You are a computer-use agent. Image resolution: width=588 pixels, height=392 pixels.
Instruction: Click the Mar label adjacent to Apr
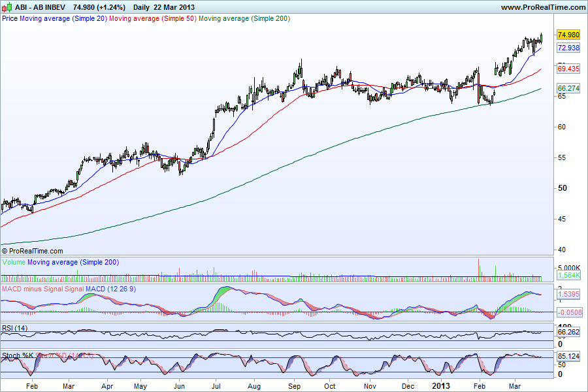(68, 386)
